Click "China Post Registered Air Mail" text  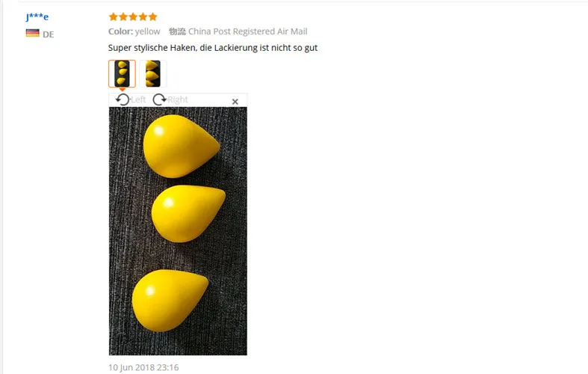tap(247, 31)
